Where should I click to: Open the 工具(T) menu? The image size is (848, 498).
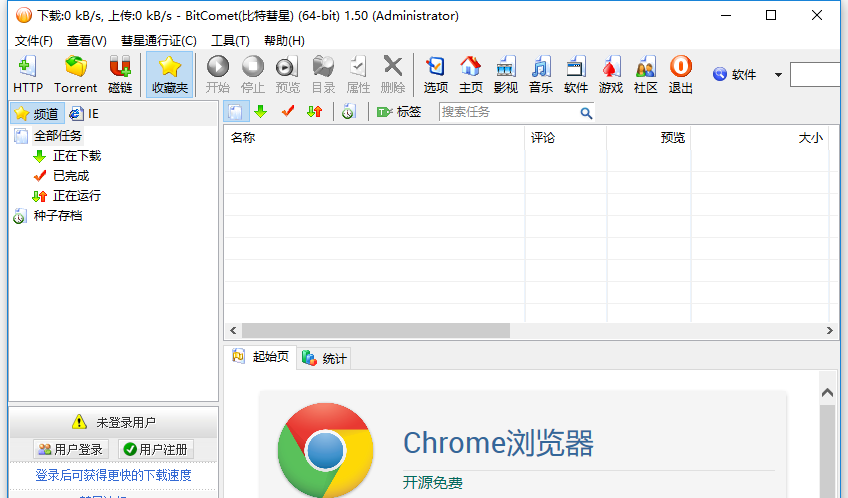point(230,41)
